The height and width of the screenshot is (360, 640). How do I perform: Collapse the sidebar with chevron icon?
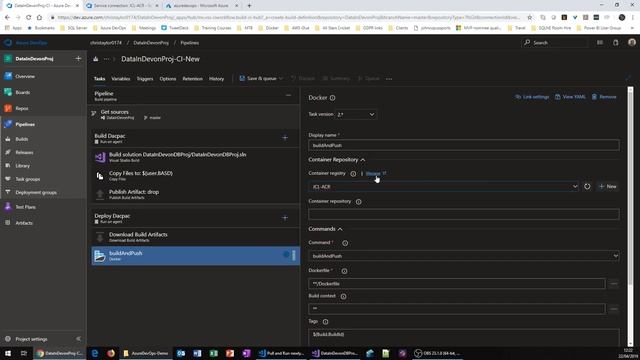click(78, 339)
